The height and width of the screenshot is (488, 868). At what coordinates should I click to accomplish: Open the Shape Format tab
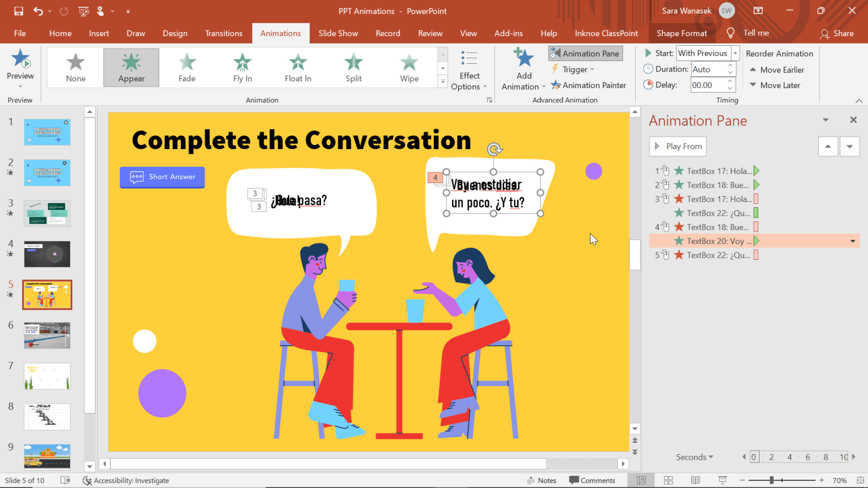coord(682,33)
